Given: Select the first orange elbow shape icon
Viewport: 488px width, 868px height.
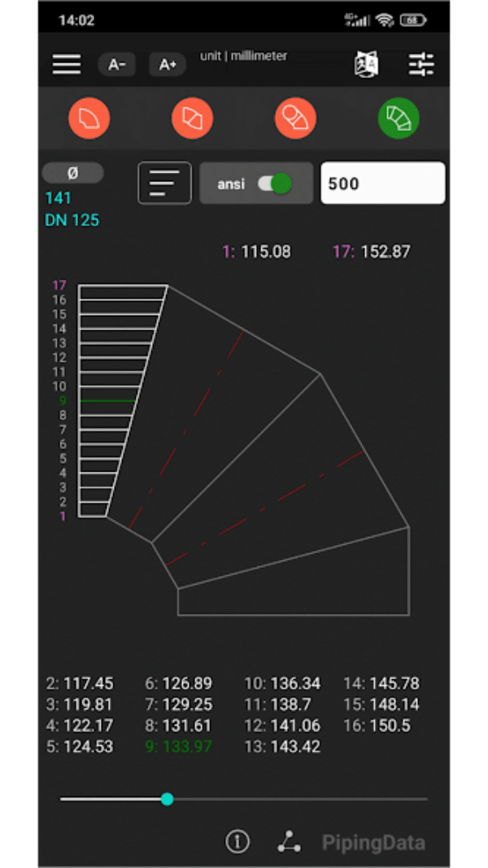Looking at the screenshot, I should [x=89, y=120].
